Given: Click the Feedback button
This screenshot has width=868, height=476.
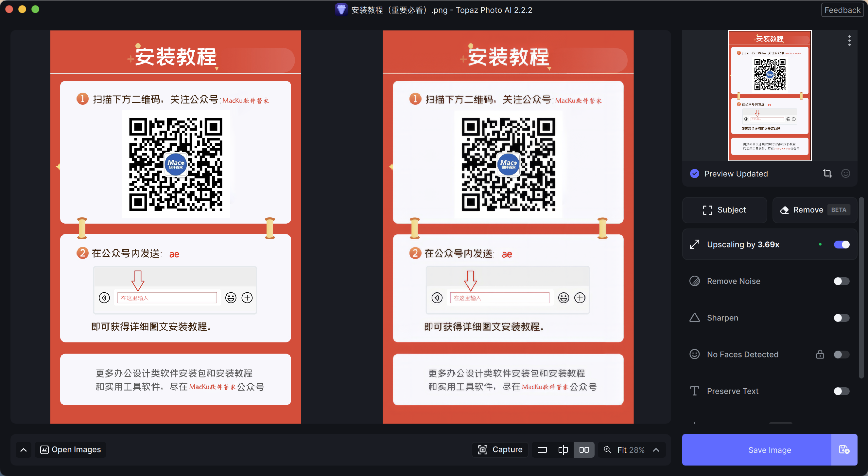Looking at the screenshot, I should (x=842, y=10).
